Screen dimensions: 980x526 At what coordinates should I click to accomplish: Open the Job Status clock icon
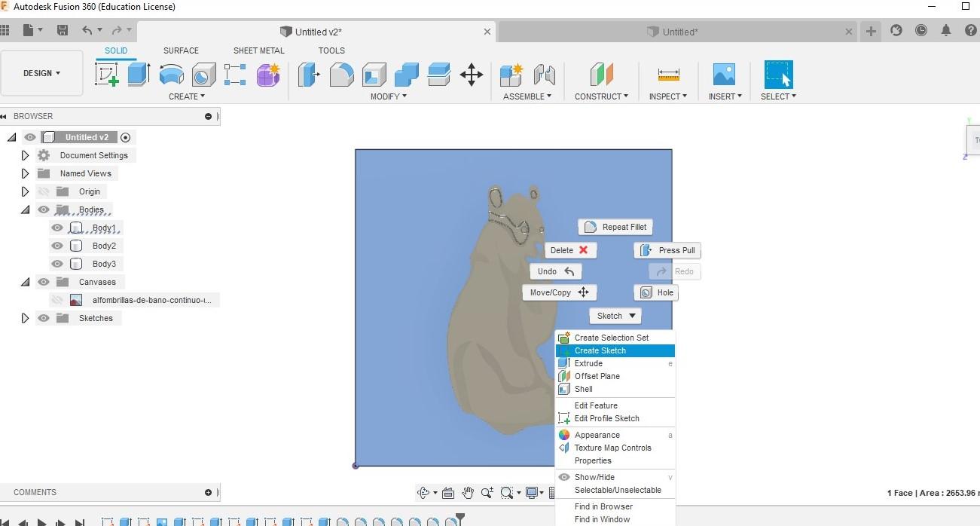click(x=921, y=30)
